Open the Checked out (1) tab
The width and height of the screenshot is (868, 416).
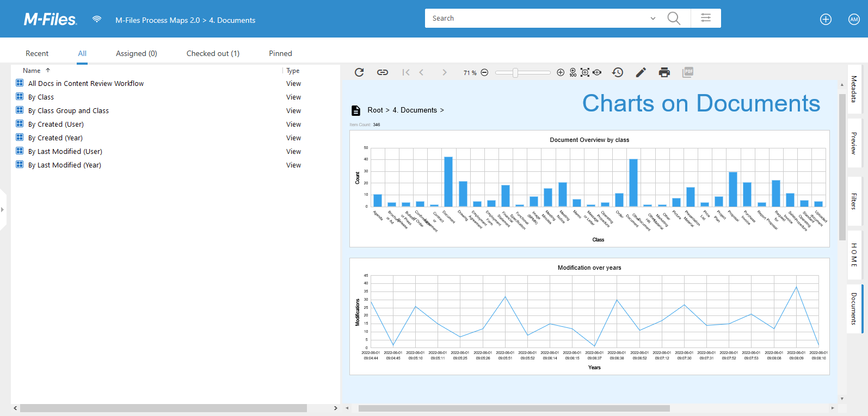pos(213,53)
